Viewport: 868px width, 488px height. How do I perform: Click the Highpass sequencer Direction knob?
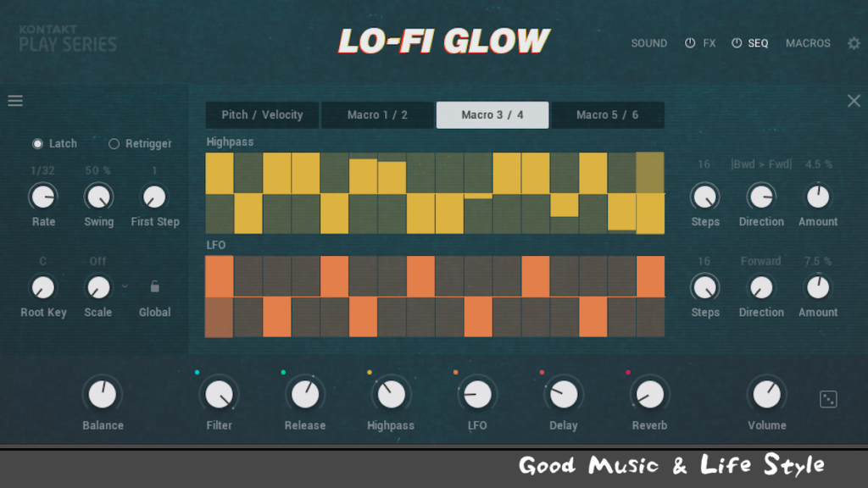761,197
